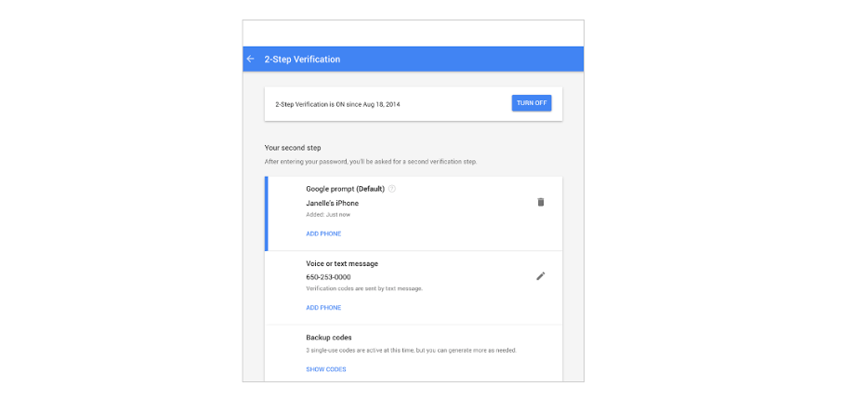Select ADD PHONE under Google prompt
868x413 pixels.
323,234
